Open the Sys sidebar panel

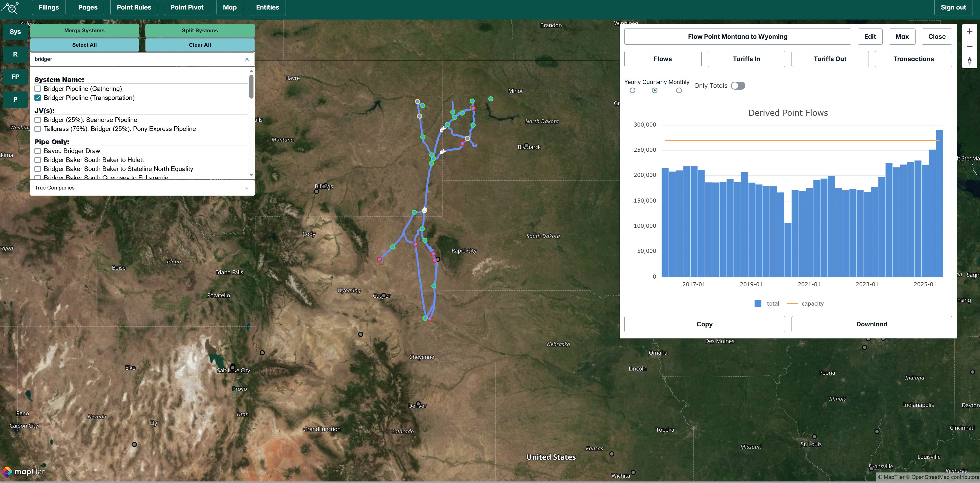pyautogui.click(x=15, y=32)
